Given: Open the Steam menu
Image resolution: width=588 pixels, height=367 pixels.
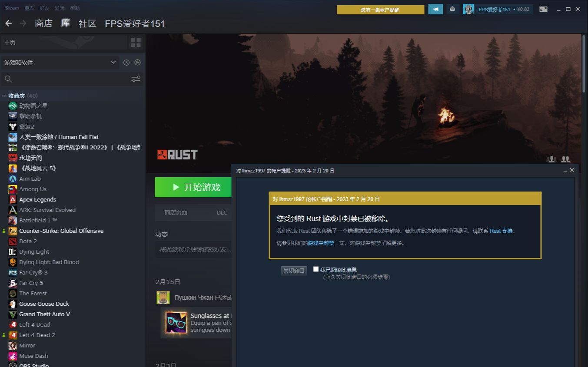Looking at the screenshot, I should click(12, 8).
